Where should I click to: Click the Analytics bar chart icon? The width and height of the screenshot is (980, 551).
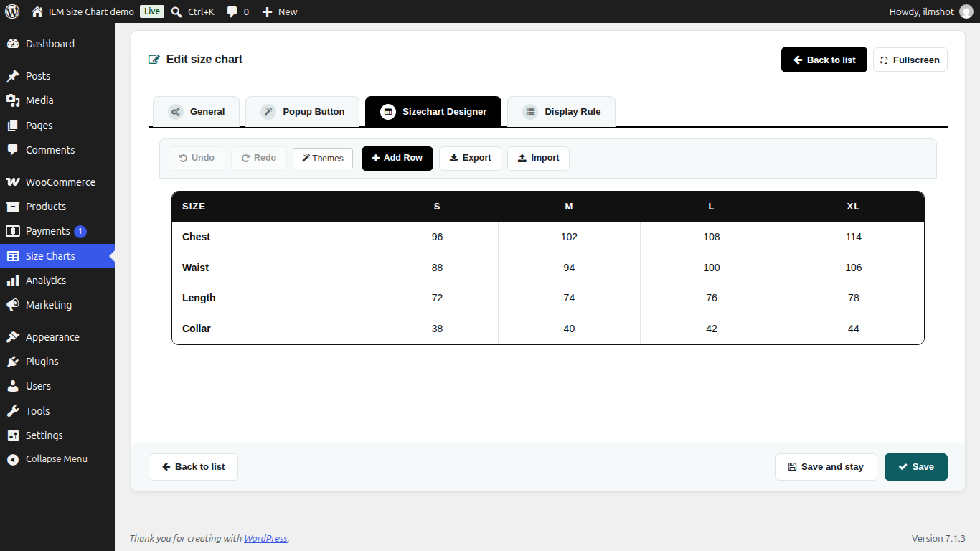click(x=13, y=281)
